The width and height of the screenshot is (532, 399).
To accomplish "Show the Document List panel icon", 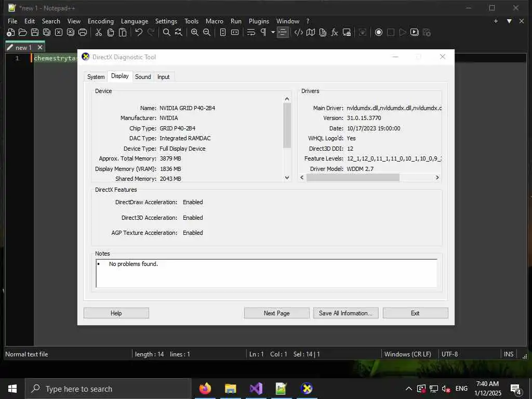I will [x=323, y=33].
